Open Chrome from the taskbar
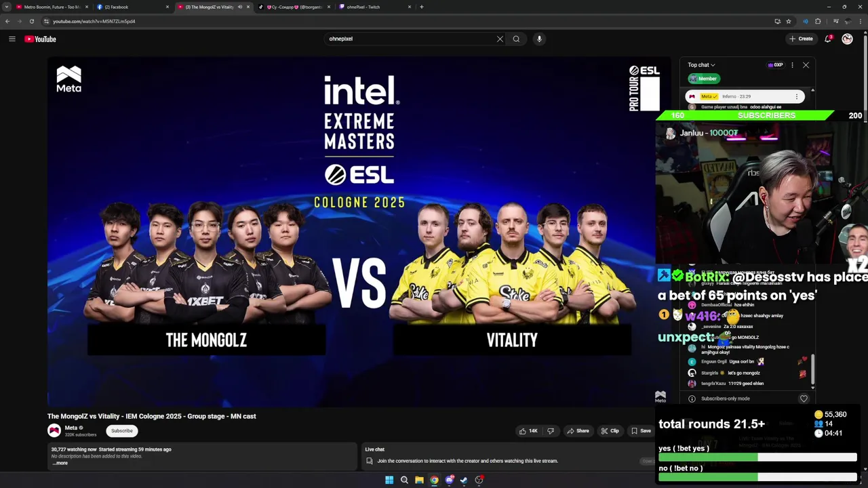868x488 pixels. 434,480
